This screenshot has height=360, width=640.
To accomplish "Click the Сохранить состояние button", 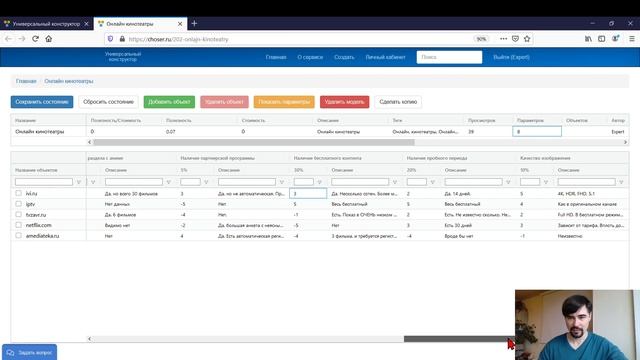I will (42, 102).
